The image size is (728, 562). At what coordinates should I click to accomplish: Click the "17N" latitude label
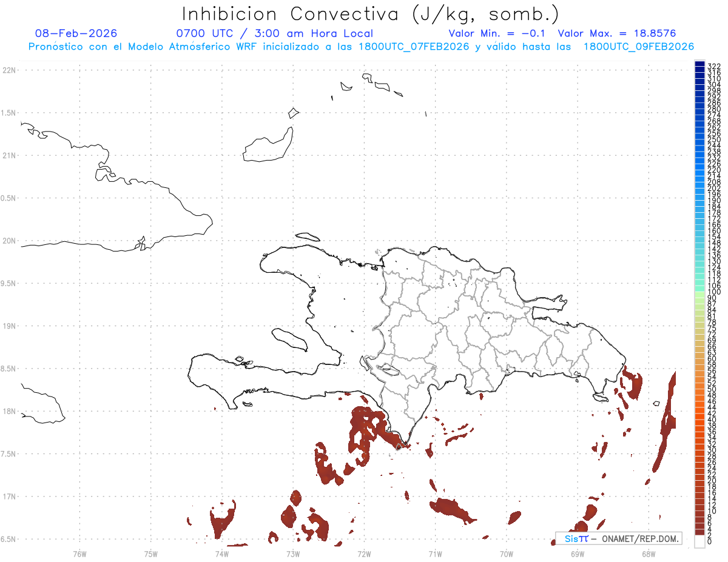9,497
